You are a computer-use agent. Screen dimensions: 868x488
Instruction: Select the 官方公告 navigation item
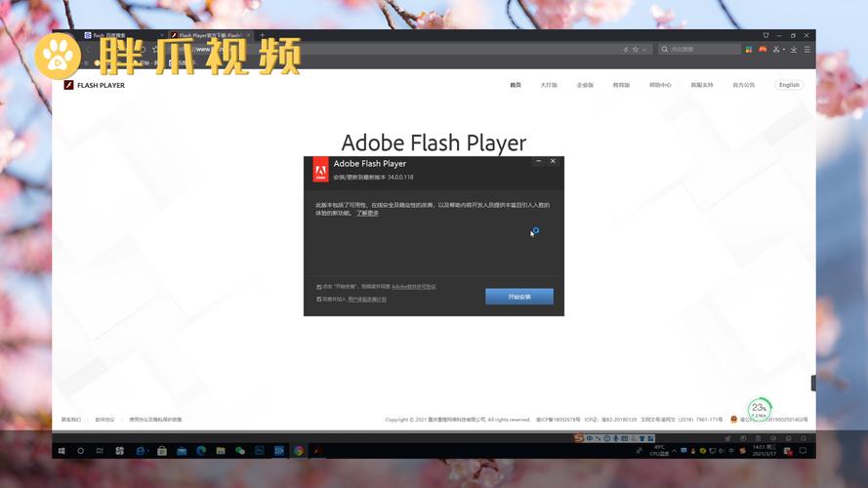tap(743, 85)
